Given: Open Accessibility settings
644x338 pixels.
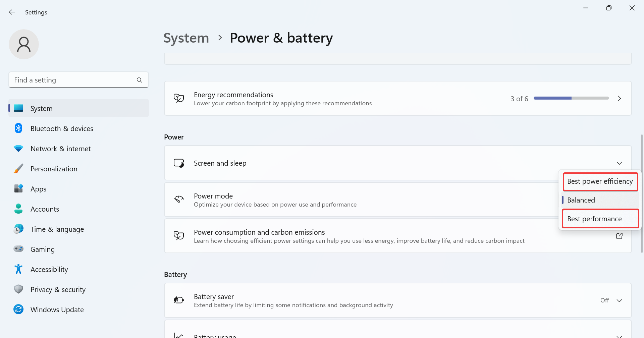Looking at the screenshot, I should (78, 269).
